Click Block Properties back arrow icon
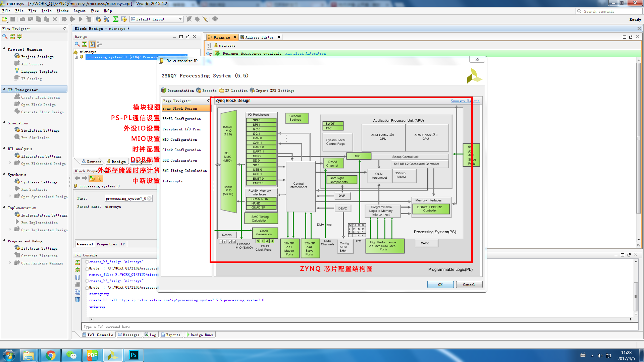644x362 pixels. coord(77,178)
